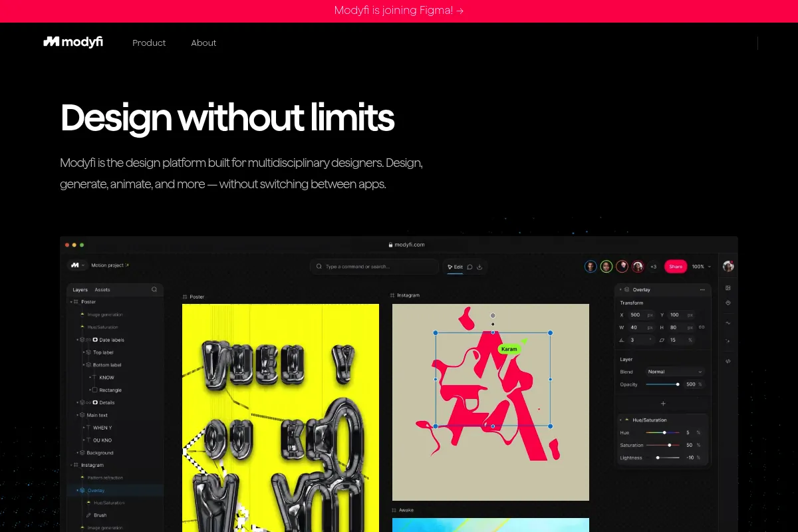Click the Hue slider handle
This screenshot has width=798, height=532.
point(664,432)
